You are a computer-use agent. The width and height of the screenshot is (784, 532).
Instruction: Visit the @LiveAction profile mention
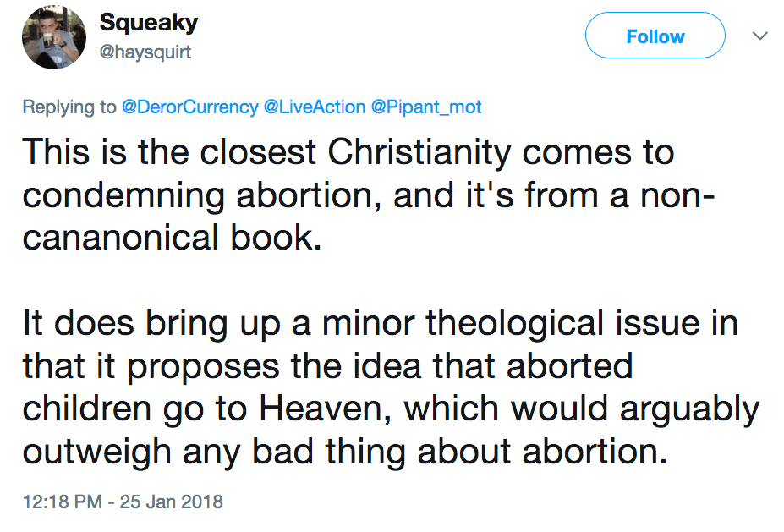point(315,107)
